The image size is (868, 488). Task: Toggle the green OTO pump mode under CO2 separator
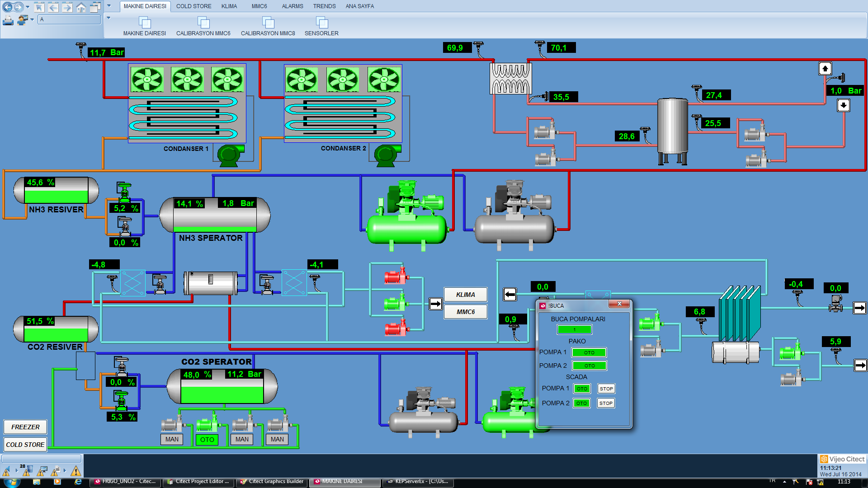pos(207,439)
